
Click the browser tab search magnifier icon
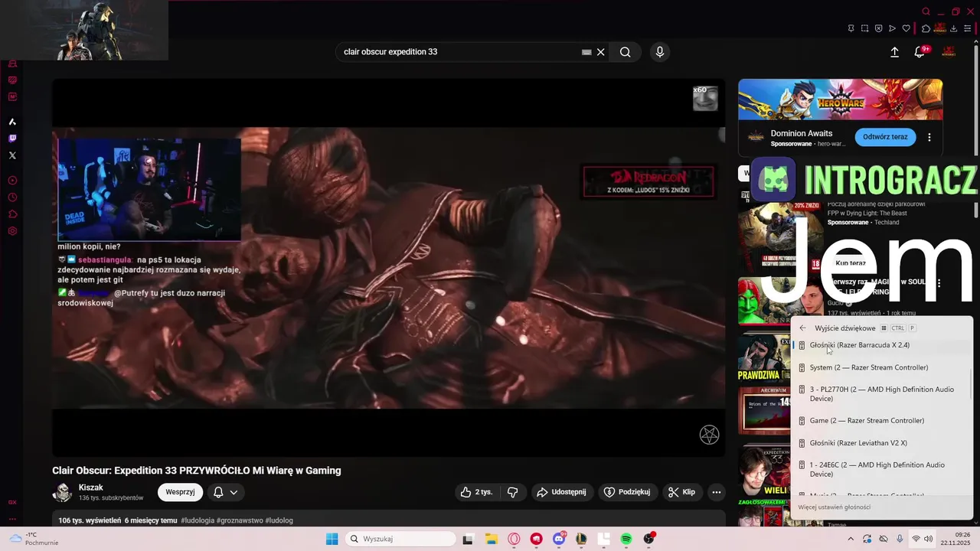tap(926, 11)
